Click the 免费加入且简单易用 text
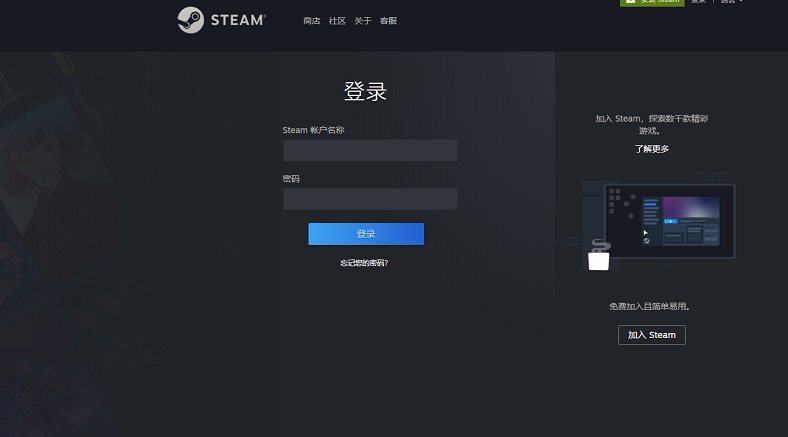788x437 pixels. coord(649,306)
